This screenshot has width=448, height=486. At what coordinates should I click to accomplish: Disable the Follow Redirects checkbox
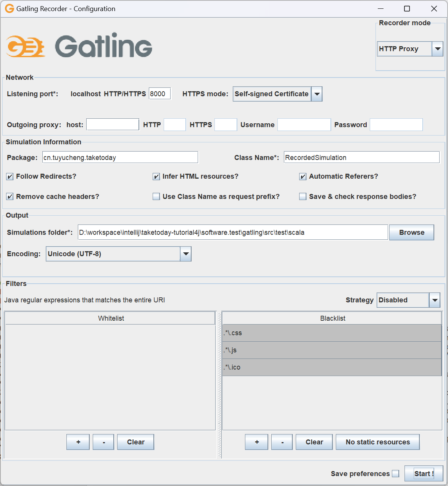click(x=10, y=176)
